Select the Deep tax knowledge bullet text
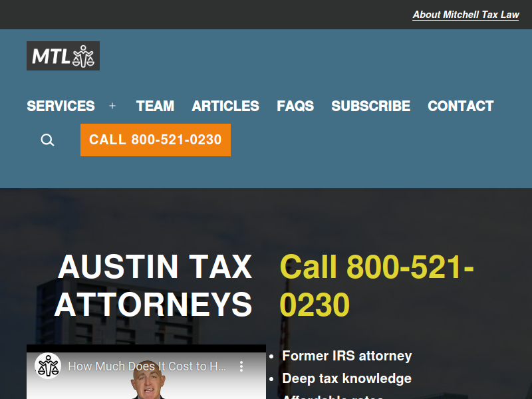 click(x=346, y=378)
